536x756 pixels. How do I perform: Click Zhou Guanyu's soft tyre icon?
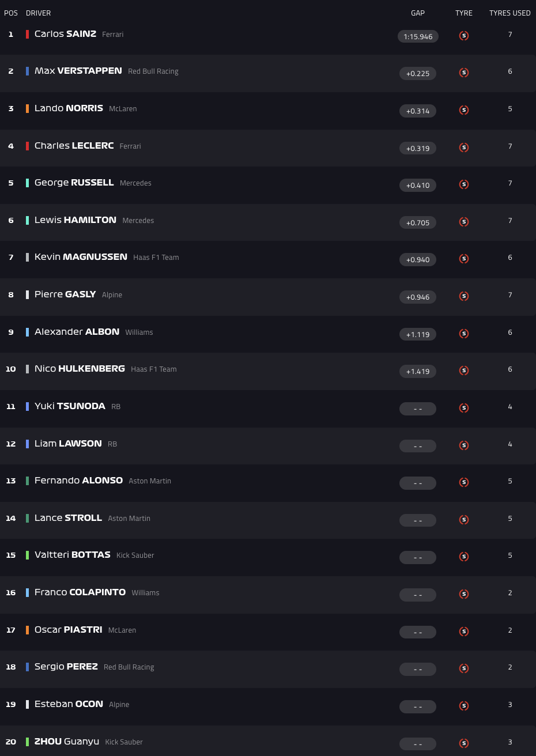tap(464, 743)
